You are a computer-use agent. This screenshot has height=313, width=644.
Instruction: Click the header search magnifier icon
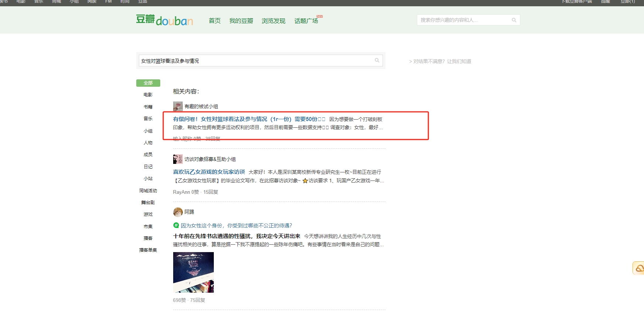514,20
